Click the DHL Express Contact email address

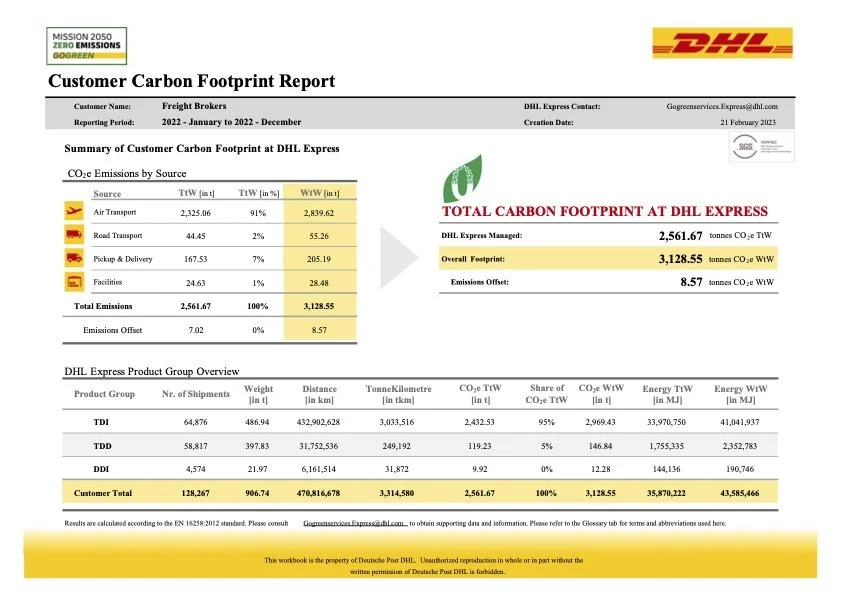pyautogui.click(x=722, y=106)
